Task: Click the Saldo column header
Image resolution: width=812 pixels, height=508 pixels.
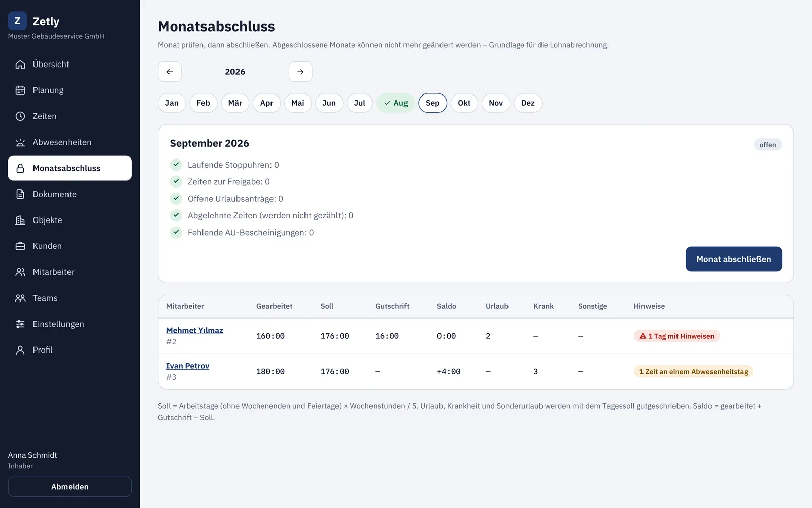Action: point(447,306)
